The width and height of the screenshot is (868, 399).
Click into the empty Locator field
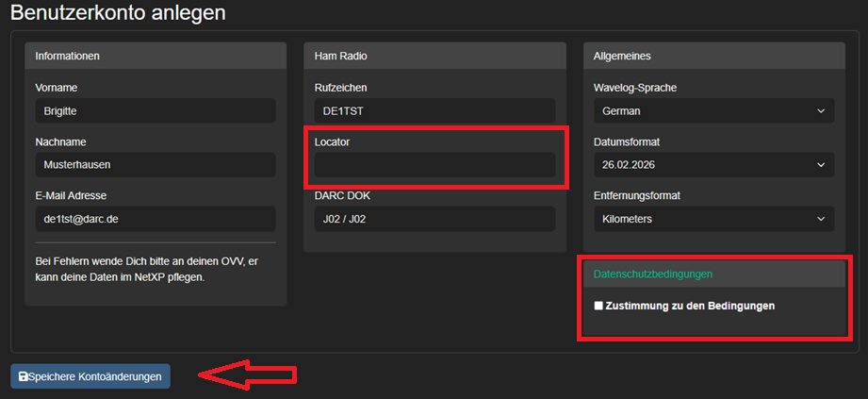pos(434,166)
